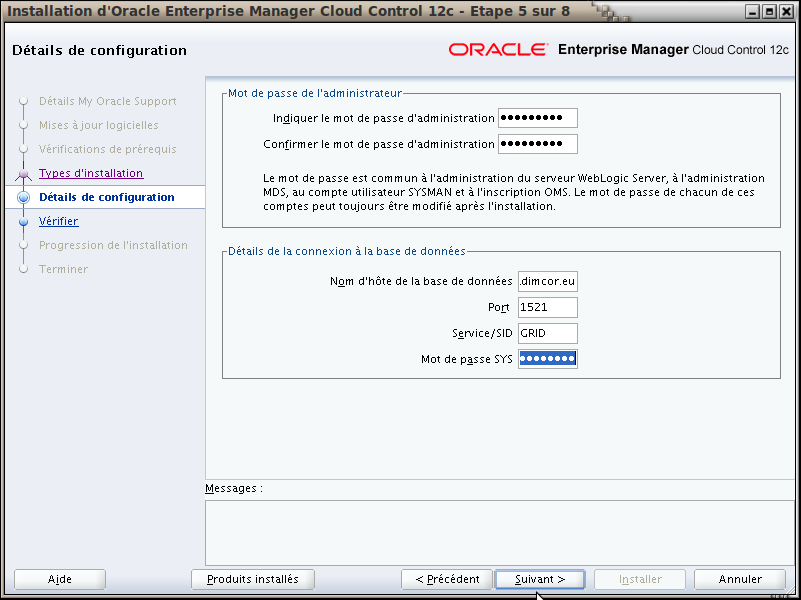Click the Détails de configuration step bullet
This screenshot has width=801, height=600.
(x=23, y=197)
